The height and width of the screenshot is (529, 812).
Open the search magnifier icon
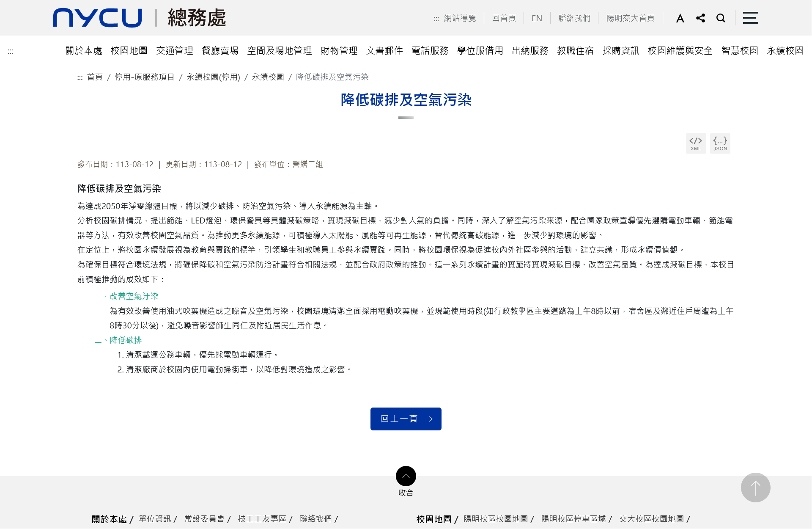721,18
